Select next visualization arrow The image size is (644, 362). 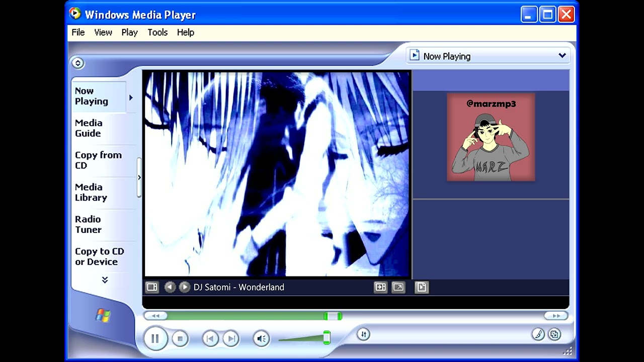click(185, 287)
